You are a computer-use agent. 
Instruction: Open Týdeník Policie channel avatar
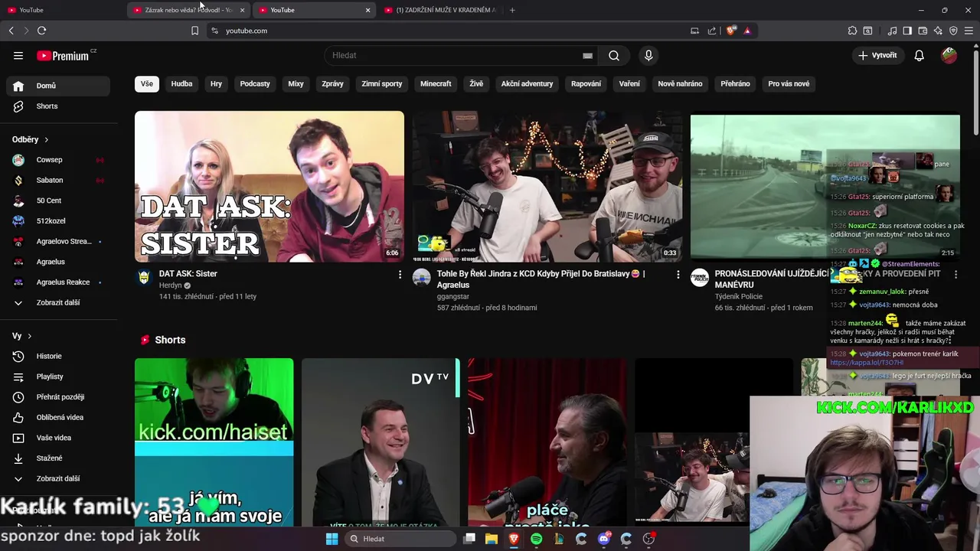coord(700,277)
